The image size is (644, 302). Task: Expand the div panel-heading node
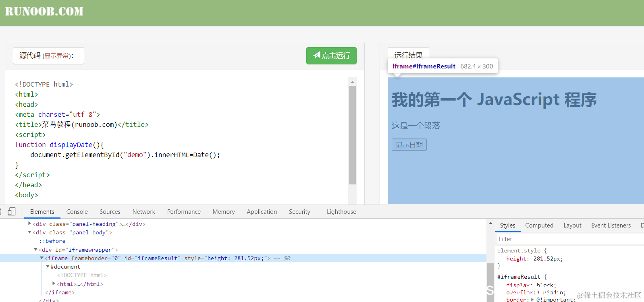29,223
